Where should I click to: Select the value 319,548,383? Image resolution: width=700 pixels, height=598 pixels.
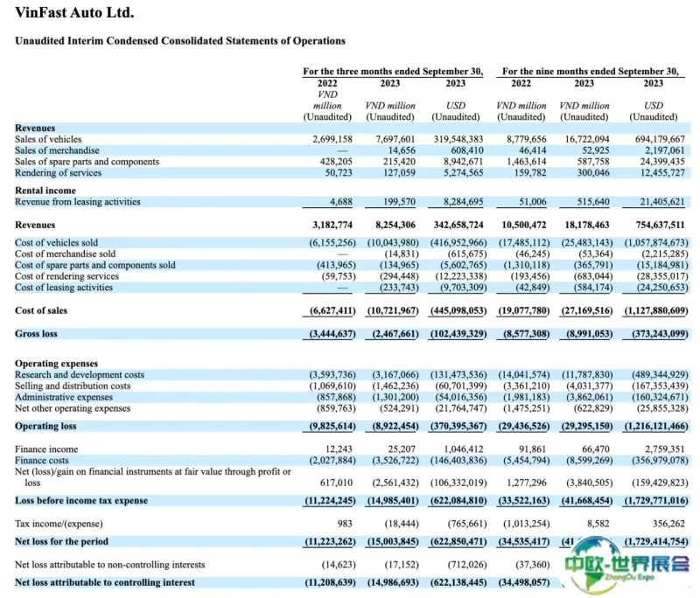pos(458,139)
